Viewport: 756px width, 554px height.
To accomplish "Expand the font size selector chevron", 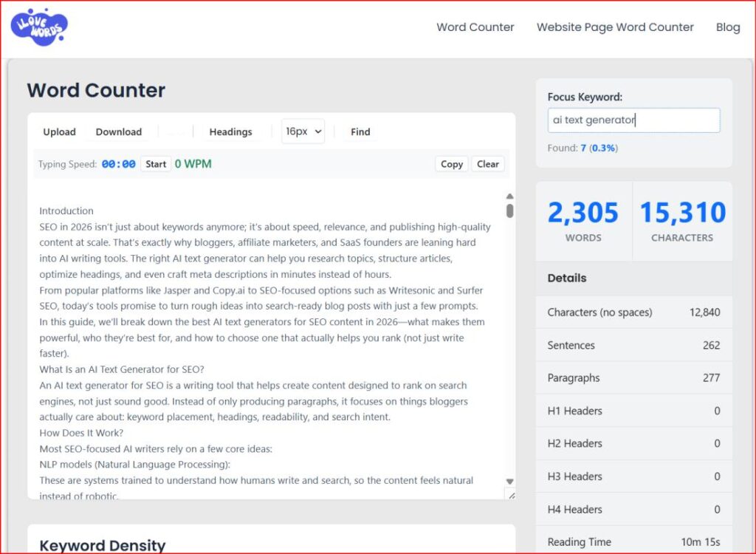I will pyautogui.click(x=320, y=131).
